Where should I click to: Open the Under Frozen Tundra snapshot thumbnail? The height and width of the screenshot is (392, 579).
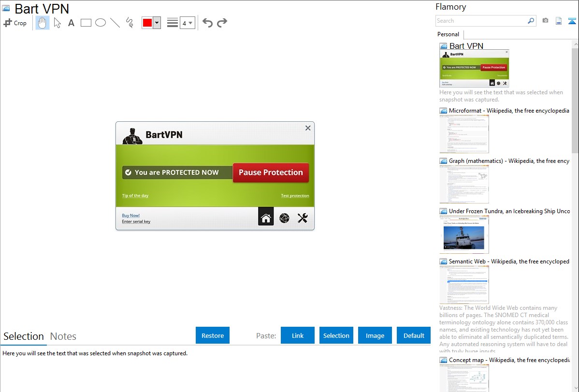click(464, 234)
